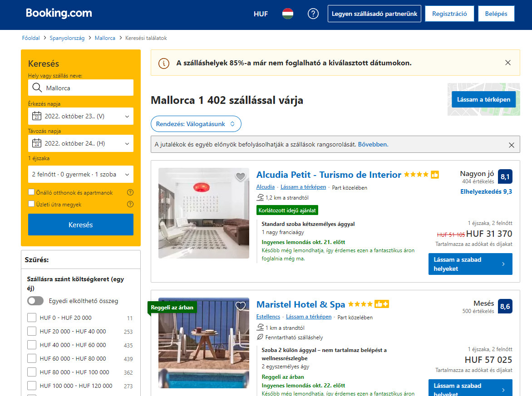532x396 pixels.
Task: Toggle the "Egyedi elkölthető összeg" switch
Action: coord(35,300)
